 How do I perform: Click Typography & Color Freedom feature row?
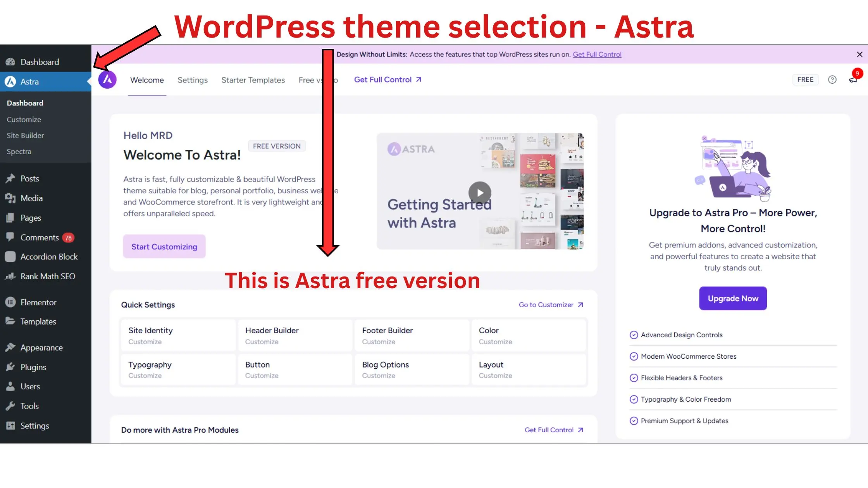pyautogui.click(x=733, y=400)
